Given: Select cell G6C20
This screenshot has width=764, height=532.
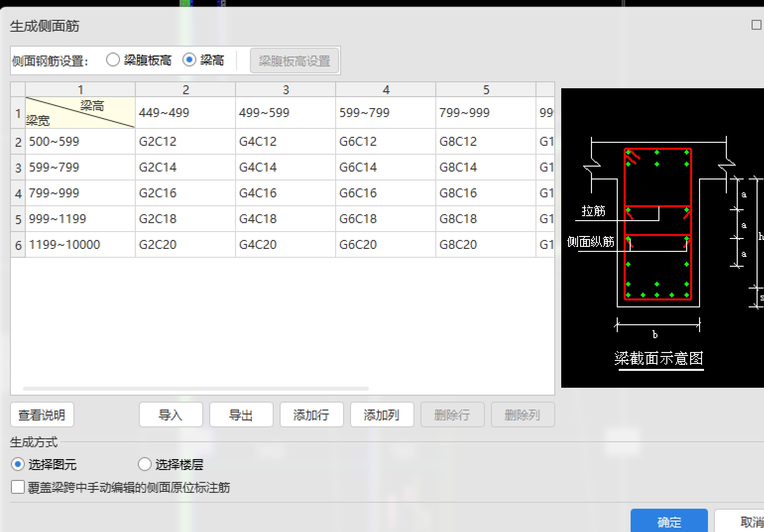Looking at the screenshot, I should (386, 244).
